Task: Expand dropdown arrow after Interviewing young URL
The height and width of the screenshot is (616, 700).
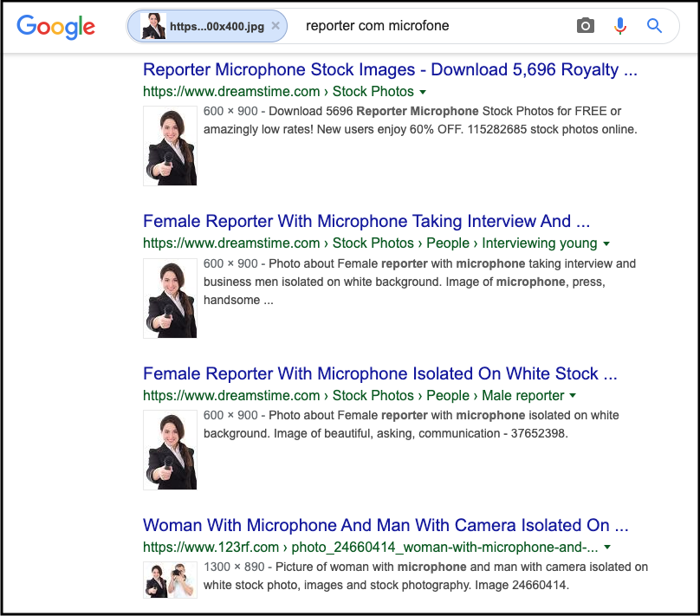Action: 606,243
